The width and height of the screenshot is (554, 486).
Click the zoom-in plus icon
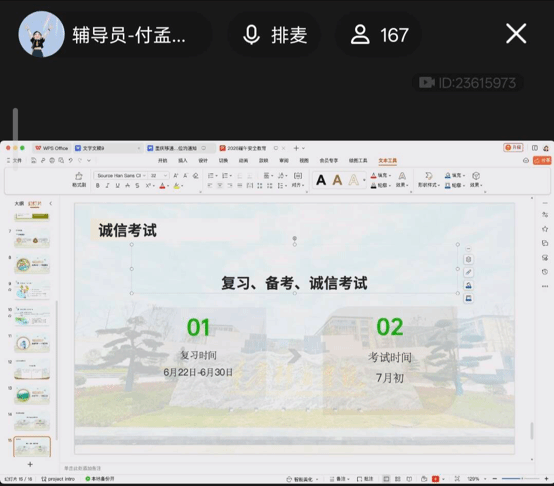click(546, 479)
